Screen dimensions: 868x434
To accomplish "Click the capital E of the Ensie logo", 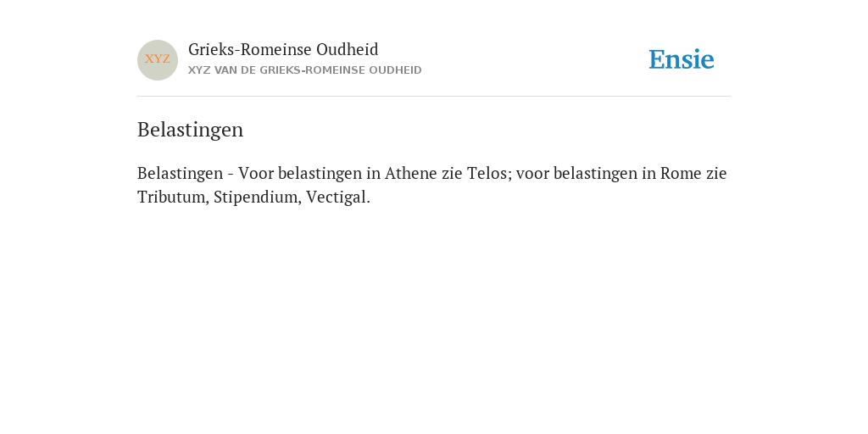I will click(657, 59).
